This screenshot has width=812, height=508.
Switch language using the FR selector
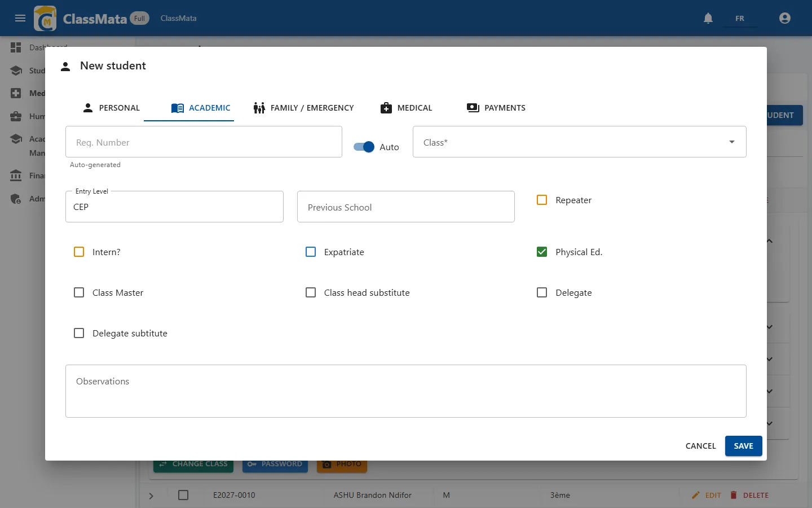[x=740, y=18]
